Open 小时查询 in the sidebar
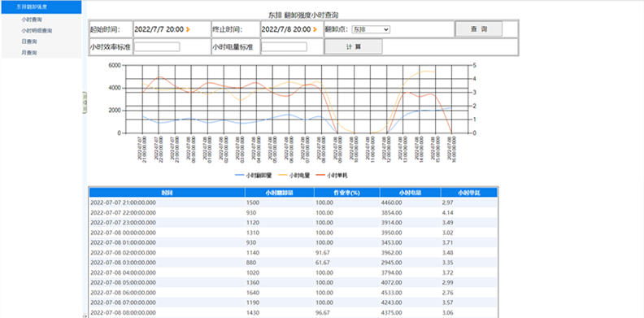644x318 pixels. point(32,20)
